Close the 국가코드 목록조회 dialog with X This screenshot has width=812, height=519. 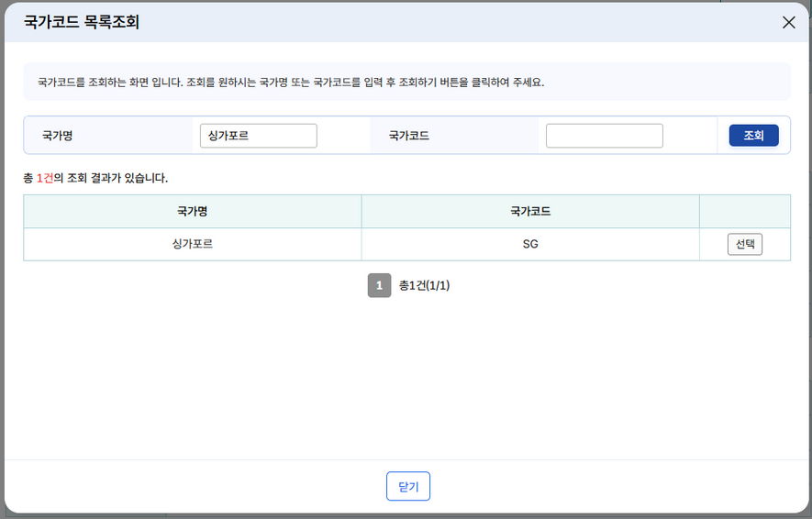pyautogui.click(x=788, y=22)
